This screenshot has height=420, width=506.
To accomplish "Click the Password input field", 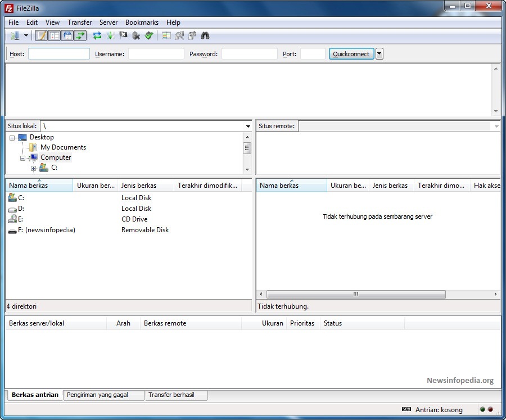I will point(250,54).
